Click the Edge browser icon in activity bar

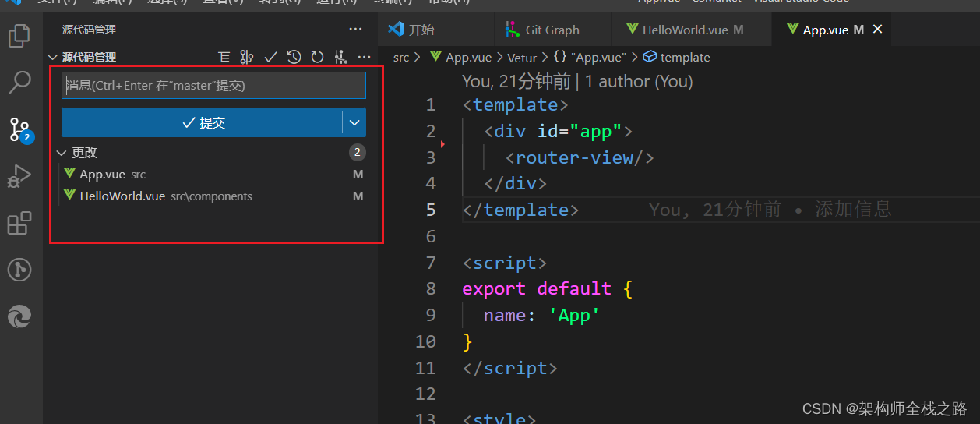pyautogui.click(x=19, y=316)
